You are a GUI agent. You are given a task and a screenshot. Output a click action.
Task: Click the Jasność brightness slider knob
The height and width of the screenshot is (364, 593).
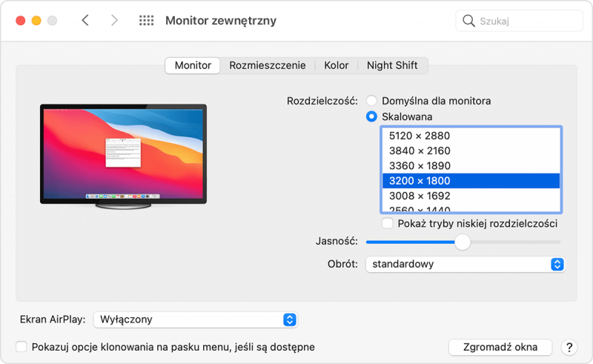pyautogui.click(x=462, y=242)
